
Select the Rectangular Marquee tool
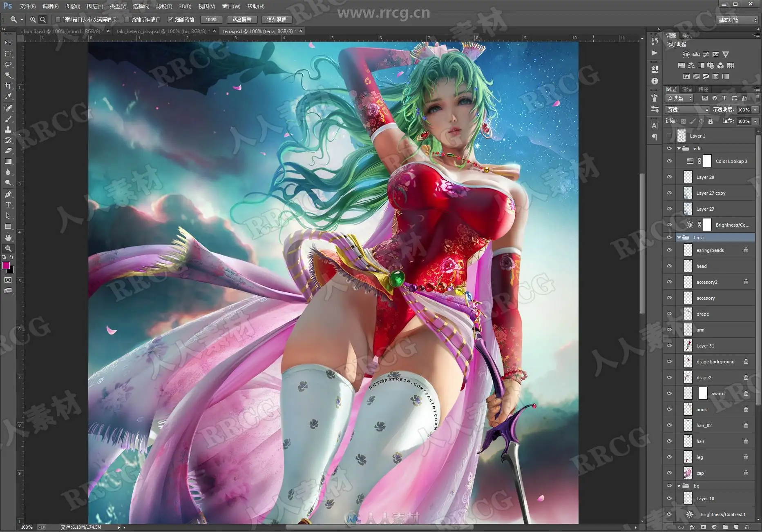8,54
